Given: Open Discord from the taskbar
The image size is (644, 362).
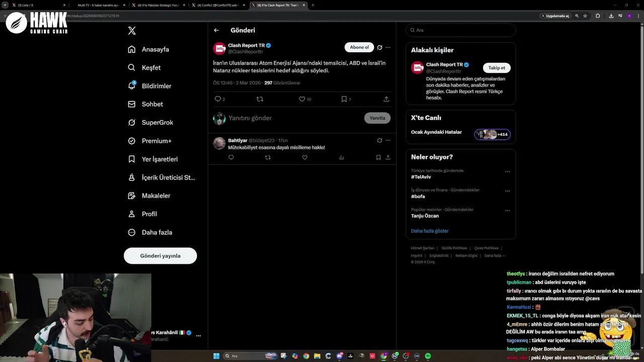Looking at the screenshot, I should tap(340, 356).
